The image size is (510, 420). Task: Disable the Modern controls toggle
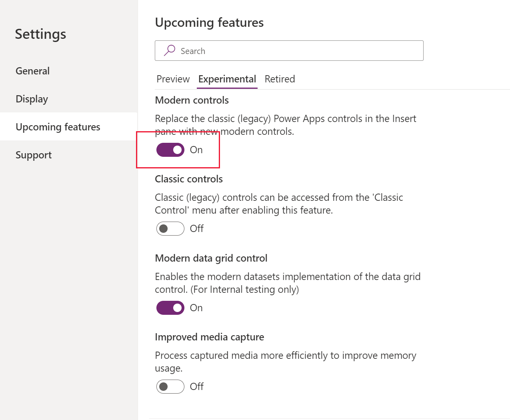click(x=170, y=150)
